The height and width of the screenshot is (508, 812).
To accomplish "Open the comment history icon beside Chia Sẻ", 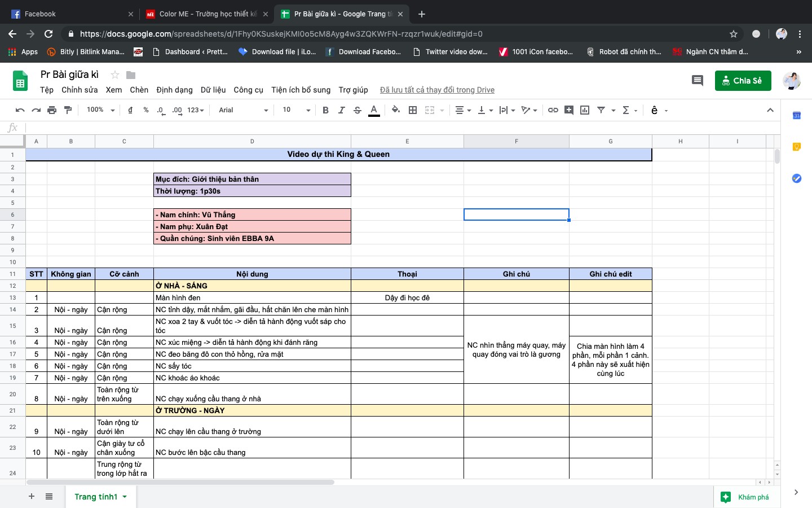I will tap(698, 81).
